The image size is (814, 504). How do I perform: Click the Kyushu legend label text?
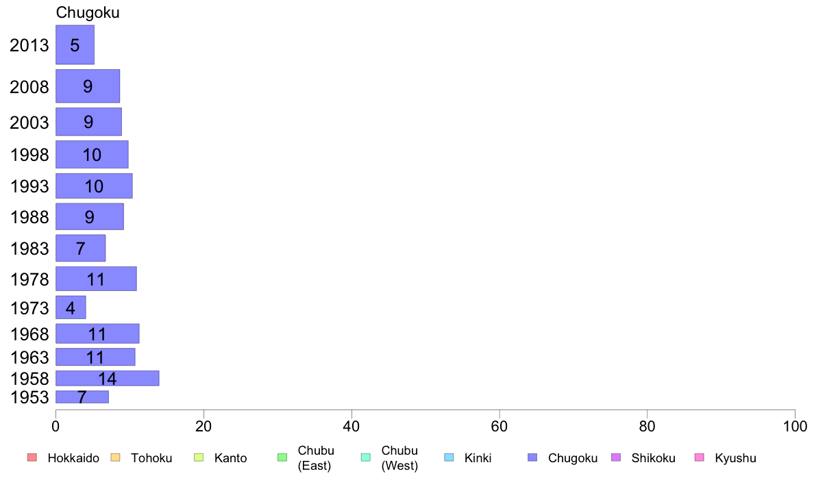pyautogui.click(x=735, y=458)
